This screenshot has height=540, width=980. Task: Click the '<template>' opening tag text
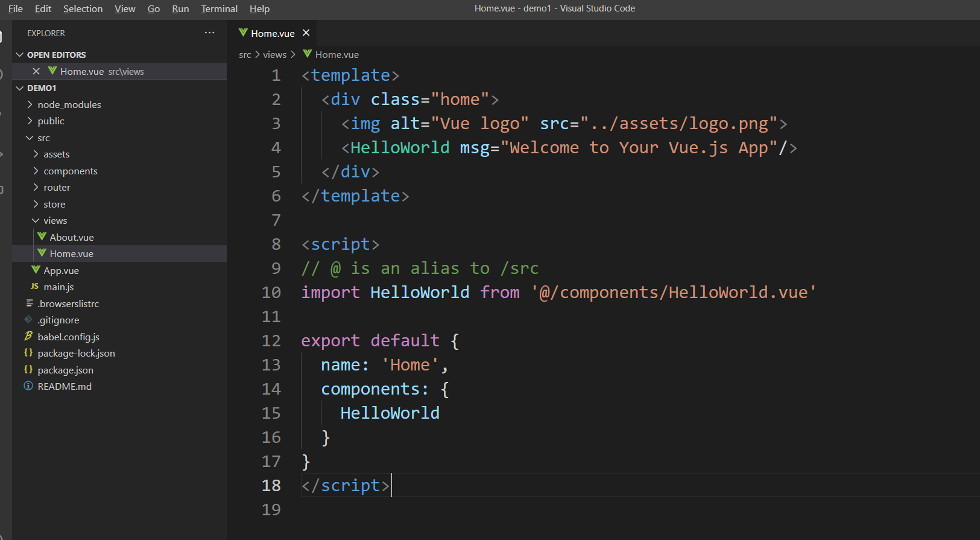click(350, 75)
